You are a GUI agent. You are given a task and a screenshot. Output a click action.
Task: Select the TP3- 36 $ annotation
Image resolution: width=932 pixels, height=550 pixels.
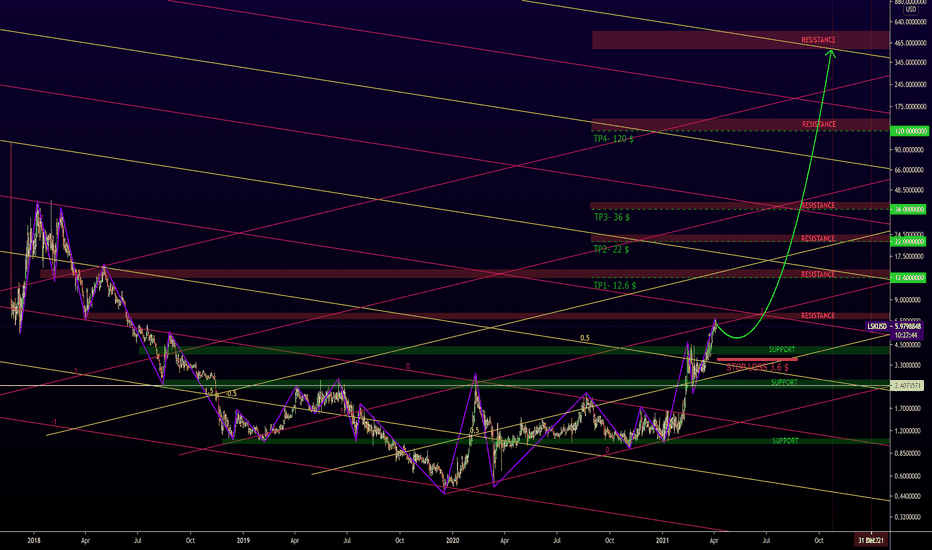(x=612, y=218)
